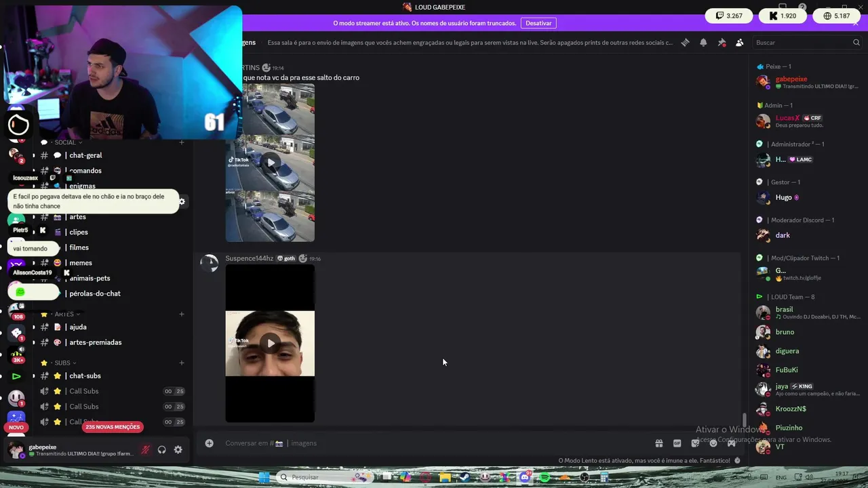Click the 235 Novas Menções button

[x=113, y=427]
